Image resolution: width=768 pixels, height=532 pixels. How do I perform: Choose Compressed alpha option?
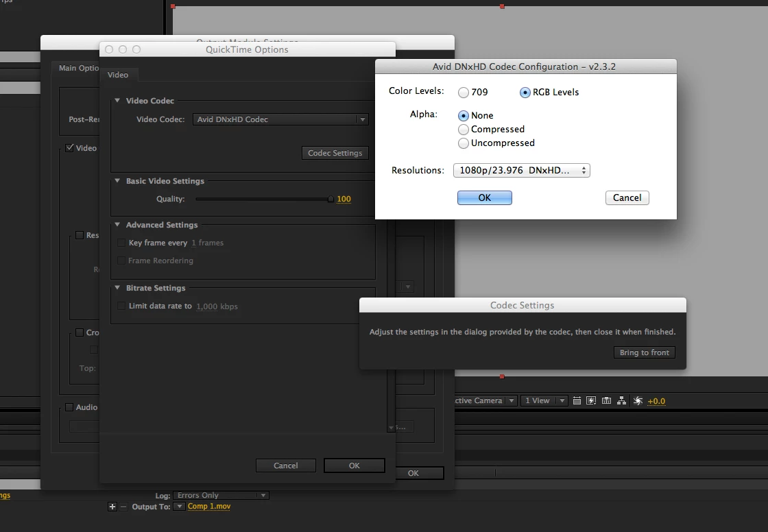click(x=464, y=130)
